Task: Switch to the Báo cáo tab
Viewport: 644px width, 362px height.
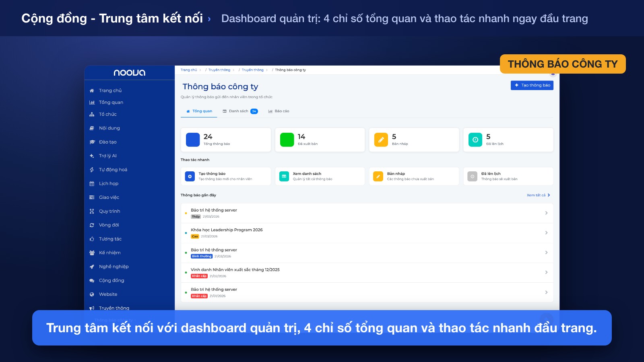Action: click(x=279, y=111)
